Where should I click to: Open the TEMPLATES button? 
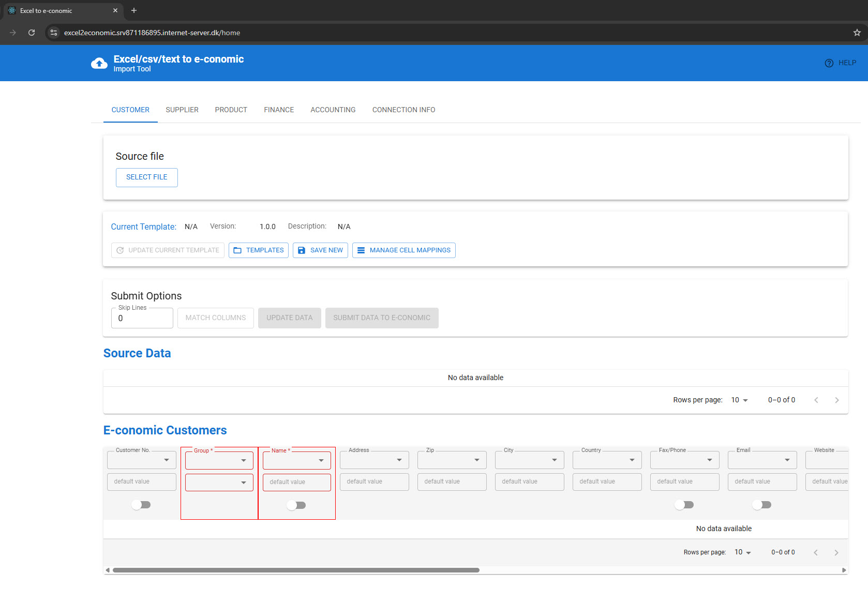(259, 250)
